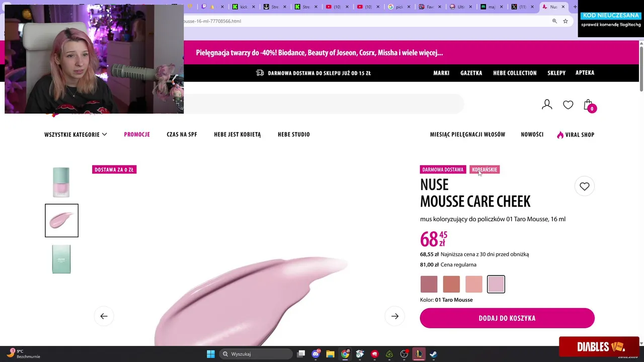Close the current Nuse tab
644x362 pixels.
tap(563, 7)
